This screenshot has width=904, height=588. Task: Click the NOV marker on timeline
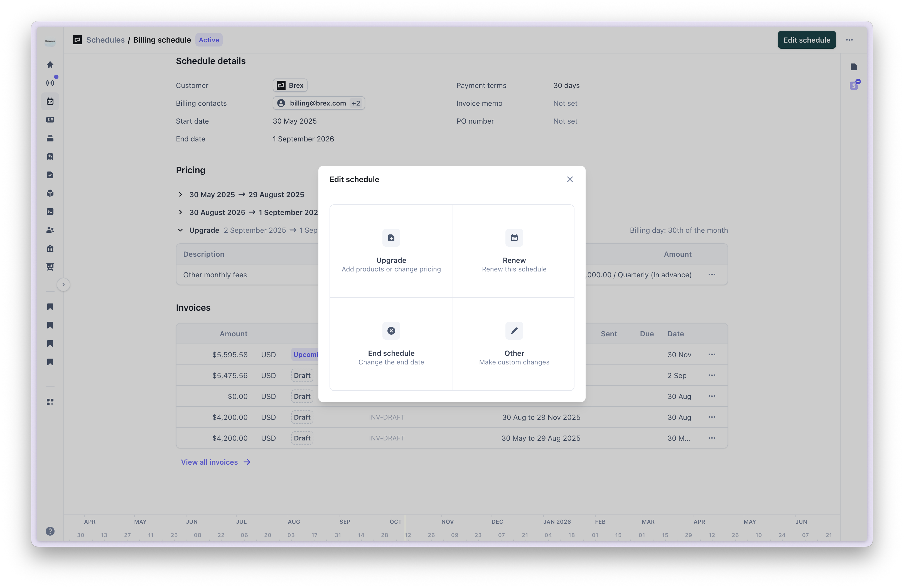(x=448, y=521)
